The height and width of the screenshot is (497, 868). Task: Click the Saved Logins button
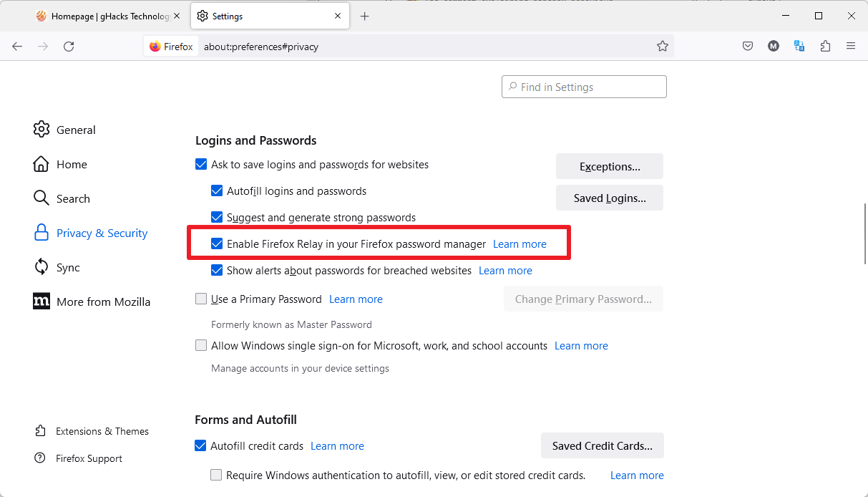coord(610,198)
